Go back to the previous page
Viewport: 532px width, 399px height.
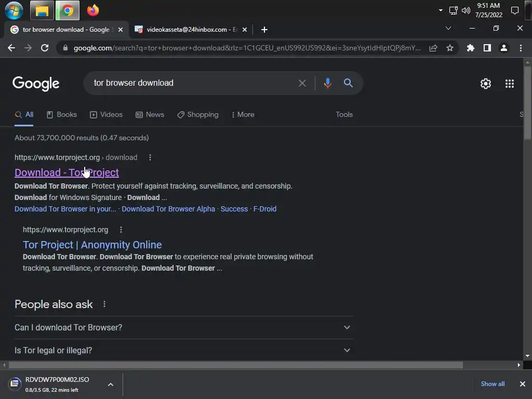11,48
